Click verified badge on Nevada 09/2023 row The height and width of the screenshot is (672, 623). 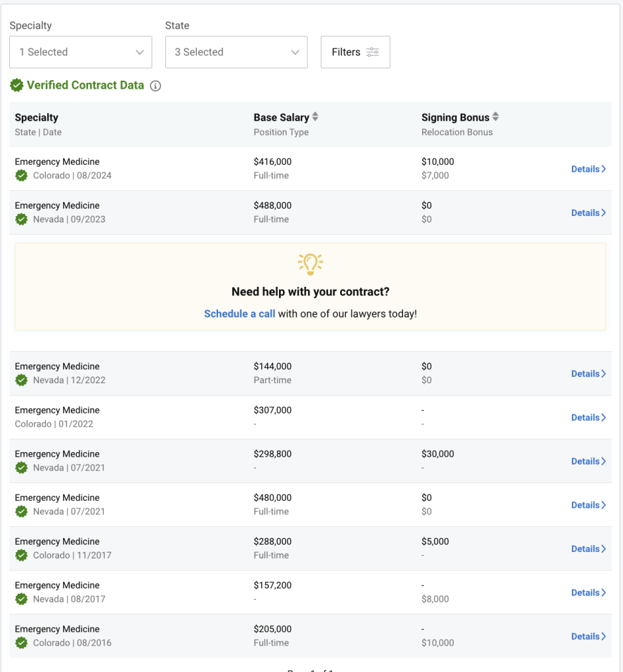point(22,219)
